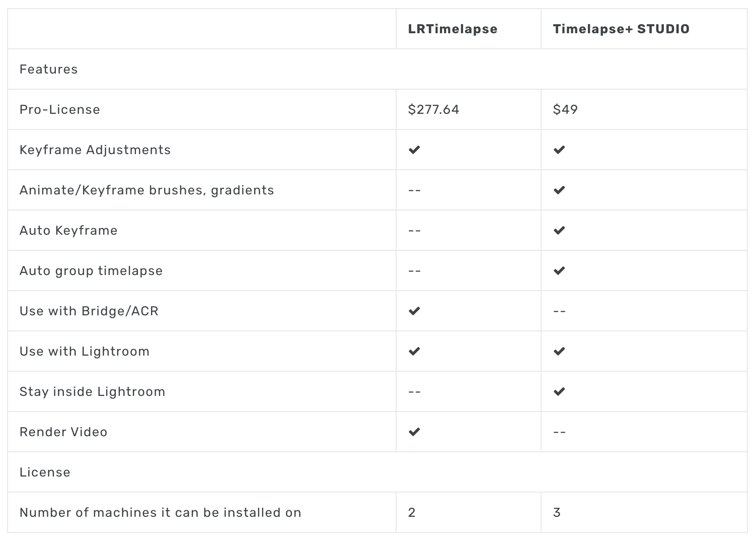Click Timelapse+ STUDIO dashes in Render Video row
The image size is (756, 540).
pyautogui.click(x=559, y=432)
